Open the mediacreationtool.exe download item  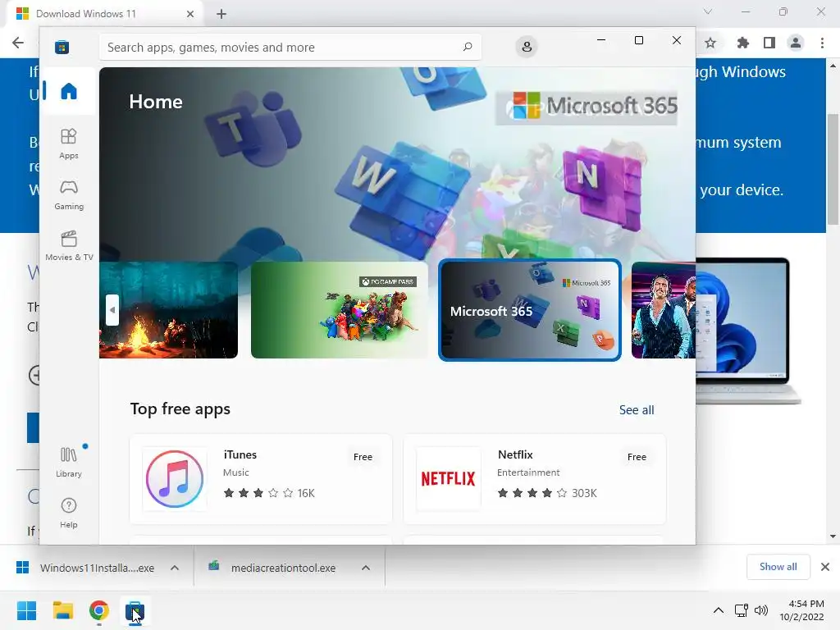click(273, 568)
